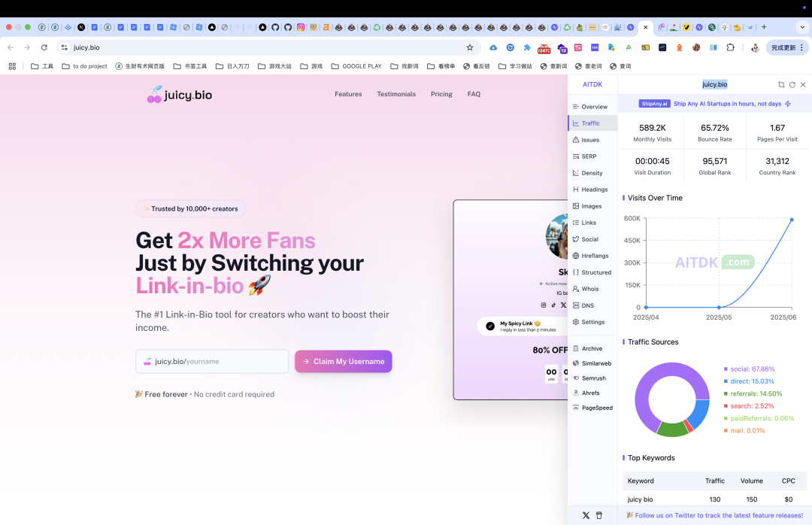Open the to do project bookmarks folder

[84, 66]
